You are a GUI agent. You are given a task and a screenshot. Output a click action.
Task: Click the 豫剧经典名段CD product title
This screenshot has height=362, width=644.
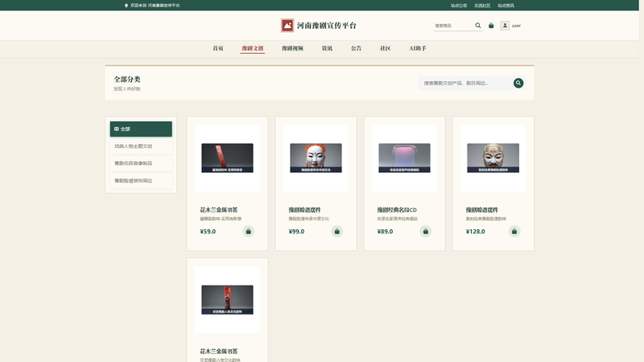click(397, 210)
